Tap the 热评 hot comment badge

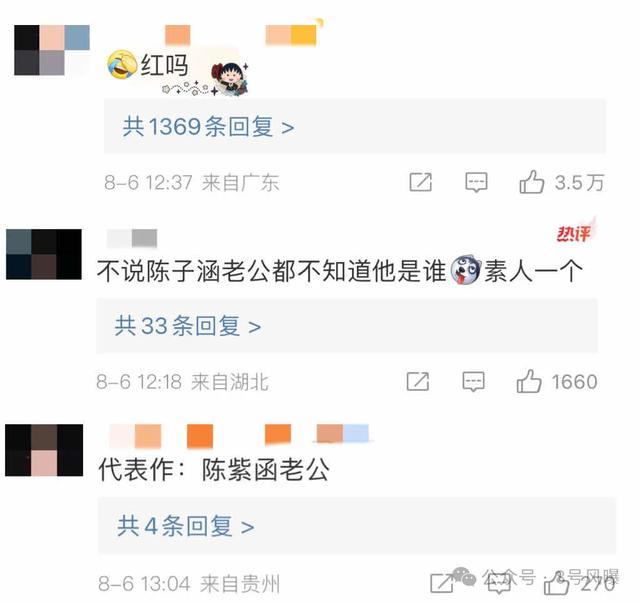[x=576, y=231]
